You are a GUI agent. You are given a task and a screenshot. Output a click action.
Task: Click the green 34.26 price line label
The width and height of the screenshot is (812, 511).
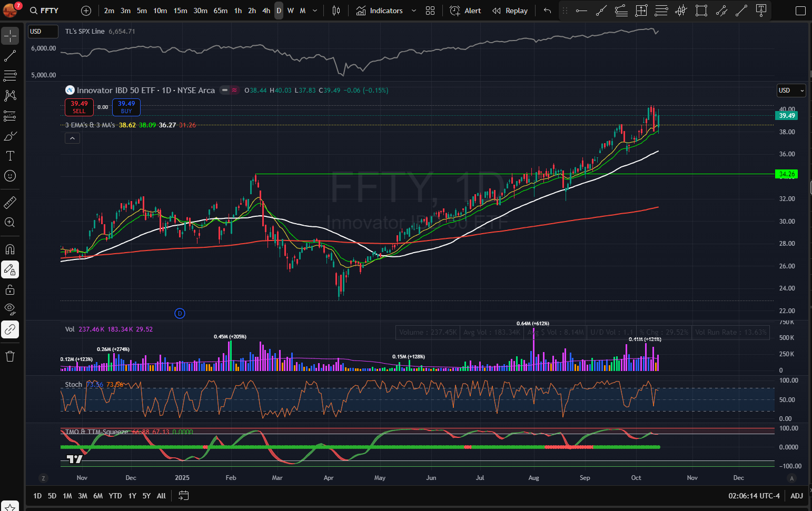coord(787,174)
